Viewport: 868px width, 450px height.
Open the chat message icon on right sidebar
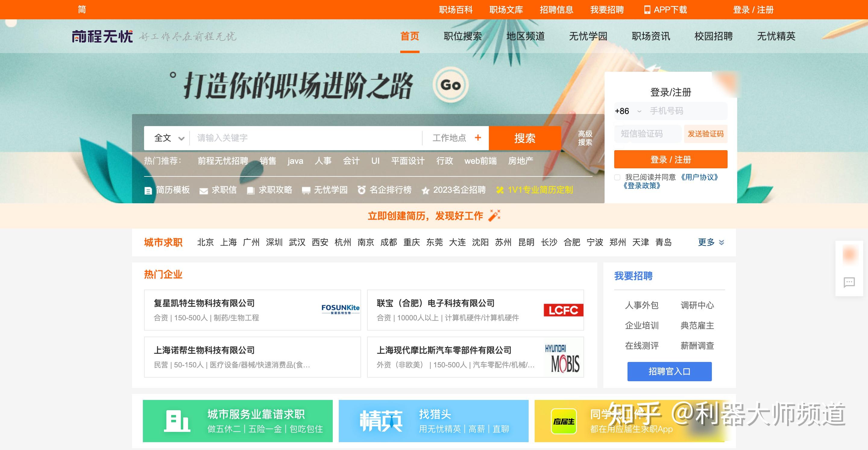(x=849, y=282)
